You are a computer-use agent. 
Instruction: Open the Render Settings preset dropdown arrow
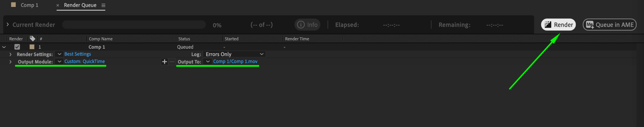tap(59, 54)
